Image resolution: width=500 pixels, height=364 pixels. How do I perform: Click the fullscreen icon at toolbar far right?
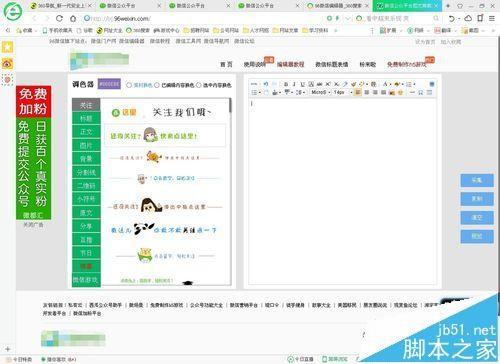coord(432,84)
